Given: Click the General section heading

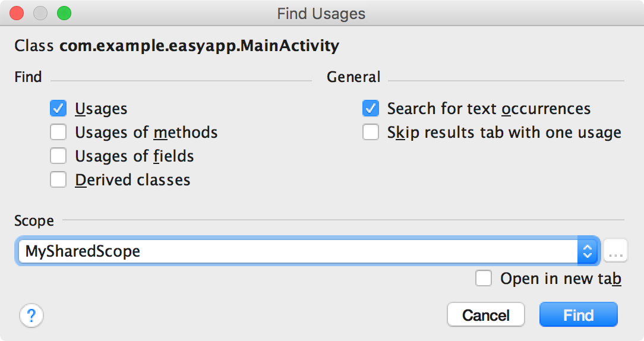Looking at the screenshot, I should (x=353, y=77).
